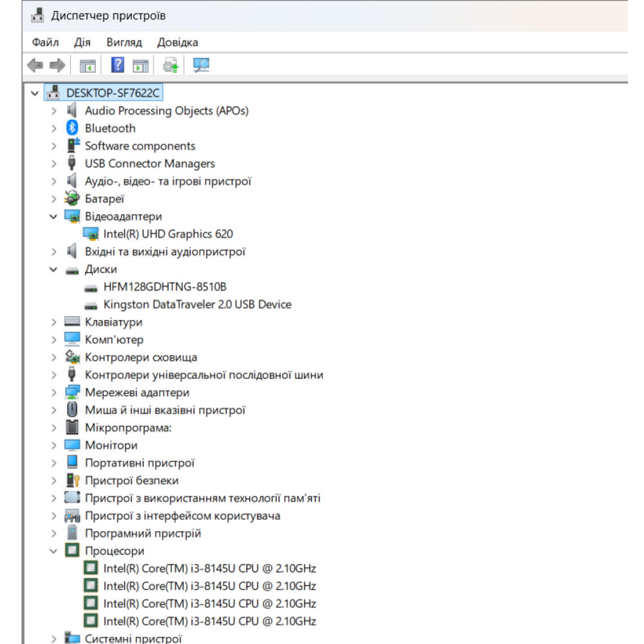Open the Файл menu

tap(45, 43)
